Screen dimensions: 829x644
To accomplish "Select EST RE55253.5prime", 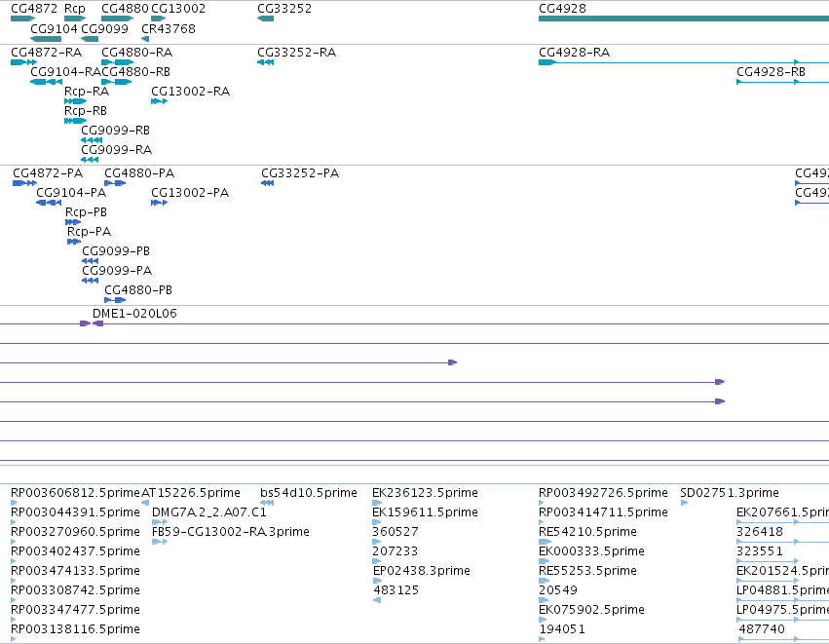I will pyautogui.click(x=588, y=571).
